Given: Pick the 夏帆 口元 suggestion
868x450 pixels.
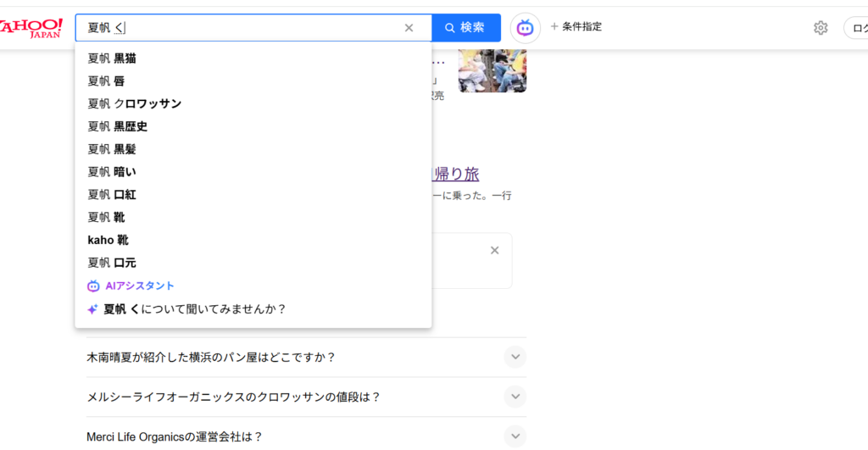Looking at the screenshot, I should [x=112, y=263].
